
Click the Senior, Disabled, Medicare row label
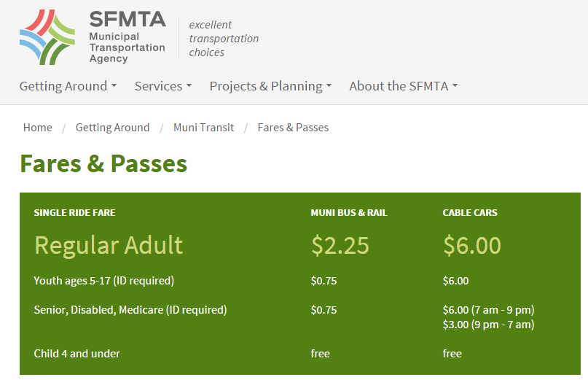(x=130, y=310)
